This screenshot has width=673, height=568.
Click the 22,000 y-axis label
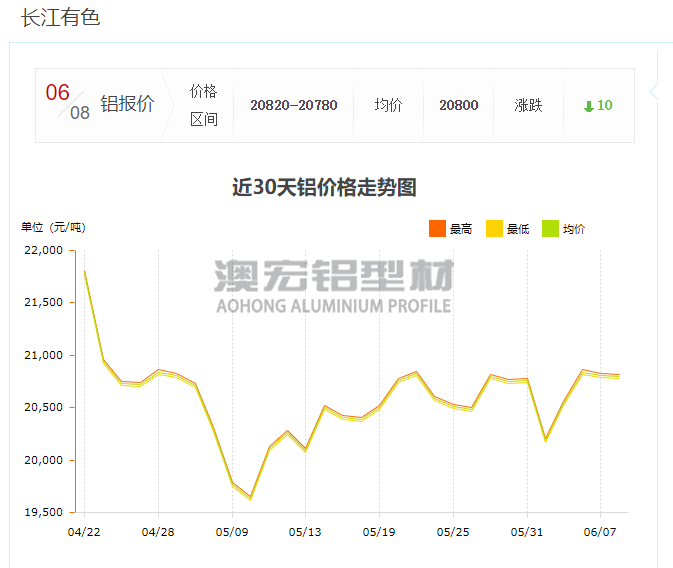coord(43,250)
